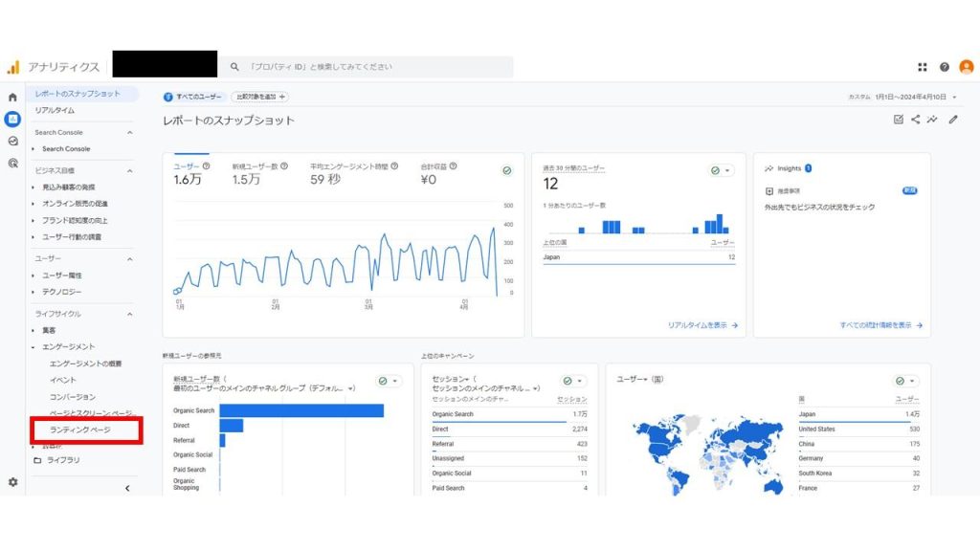
Task: Open the Home icon in left rail
Action: [x=12, y=98]
